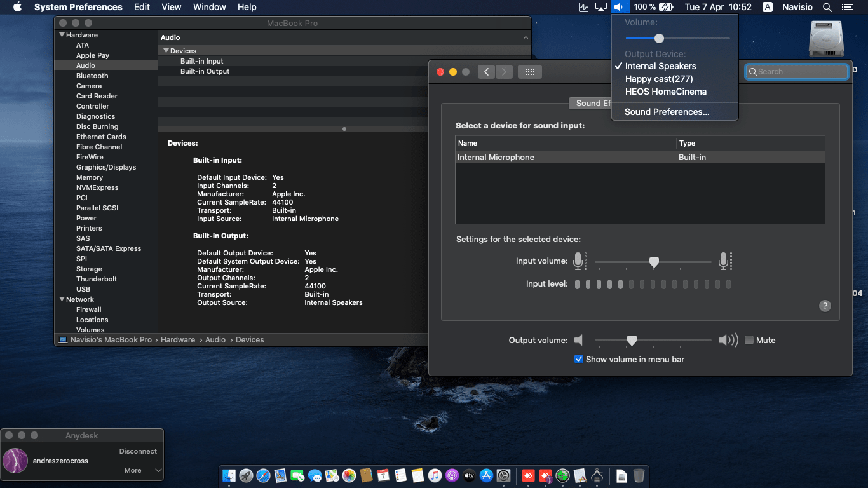Viewport: 868px width, 488px height.
Task: Click the back navigation arrow in Sound preferences
Action: [x=486, y=72]
